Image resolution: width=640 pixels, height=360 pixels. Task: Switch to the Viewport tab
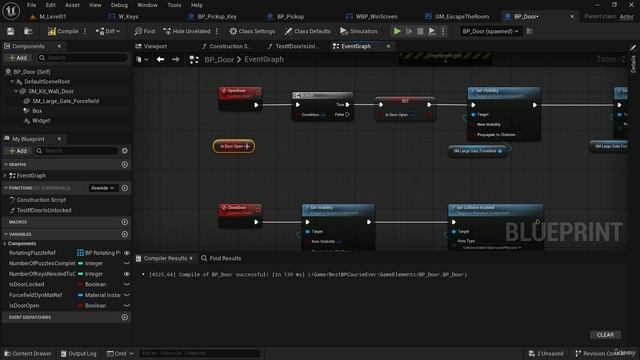point(155,46)
